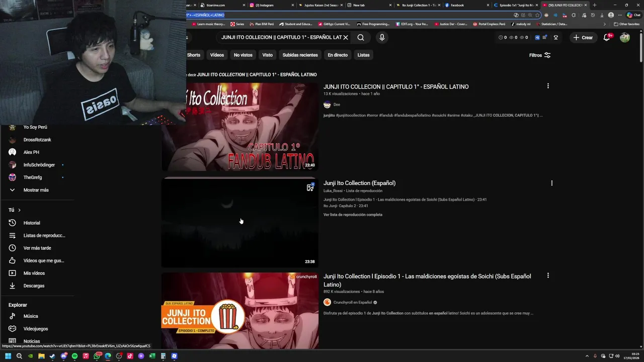Open Excel from the taskbar
The height and width of the screenshot is (362, 644).
pos(152,356)
